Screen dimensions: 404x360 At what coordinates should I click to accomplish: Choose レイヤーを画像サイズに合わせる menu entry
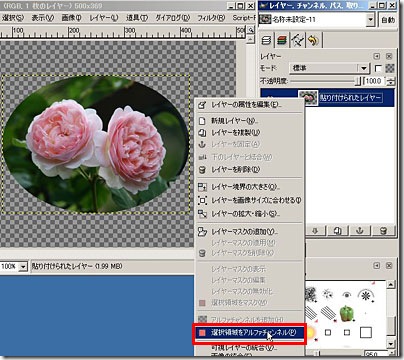[x=249, y=200]
